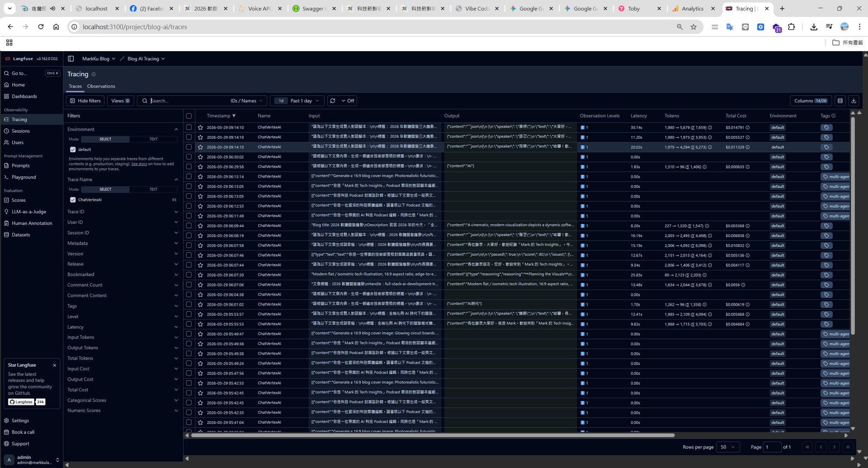Expand the Trace ID filter section
Image resolution: width=868 pixels, height=468 pixels.
click(122, 212)
